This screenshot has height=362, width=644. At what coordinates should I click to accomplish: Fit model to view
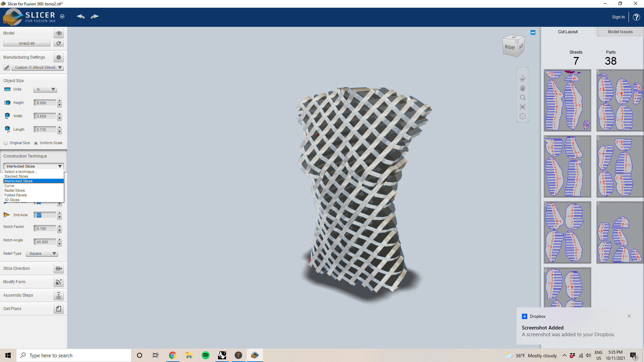click(523, 107)
